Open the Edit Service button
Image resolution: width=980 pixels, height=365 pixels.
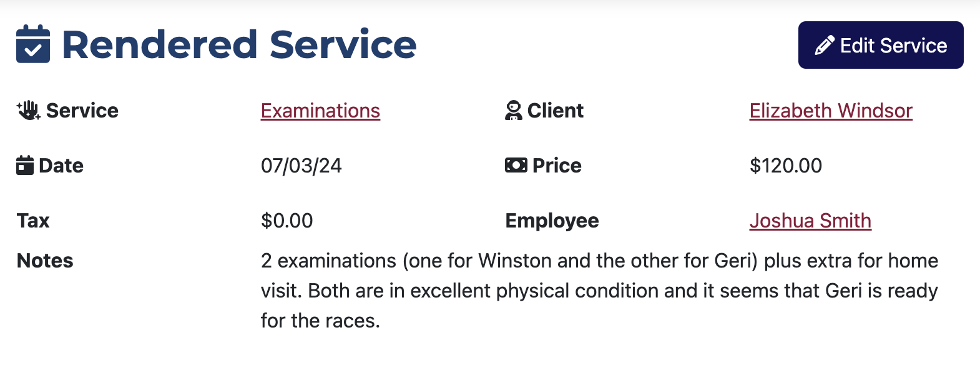[881, 45]
